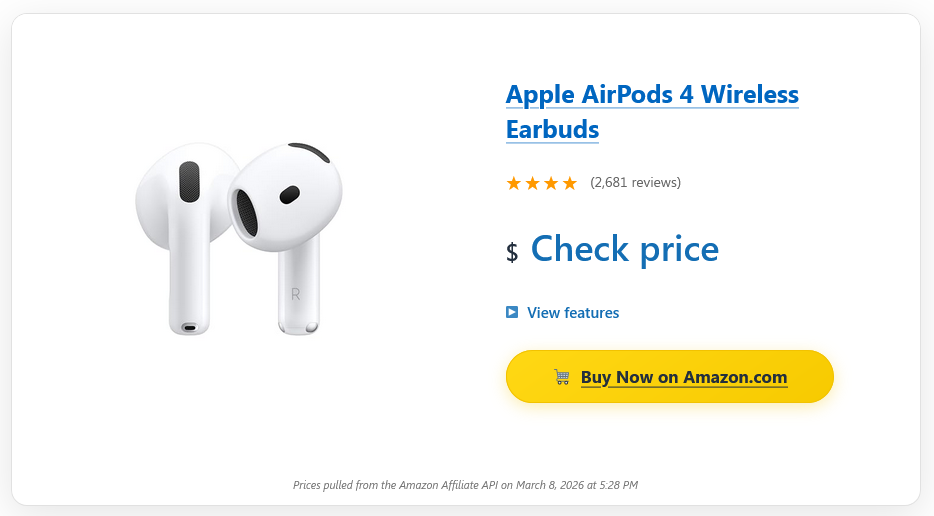Click the R marking on earbud stem
The width and height of the screenshot is (934, 516).
click(295, 294)
